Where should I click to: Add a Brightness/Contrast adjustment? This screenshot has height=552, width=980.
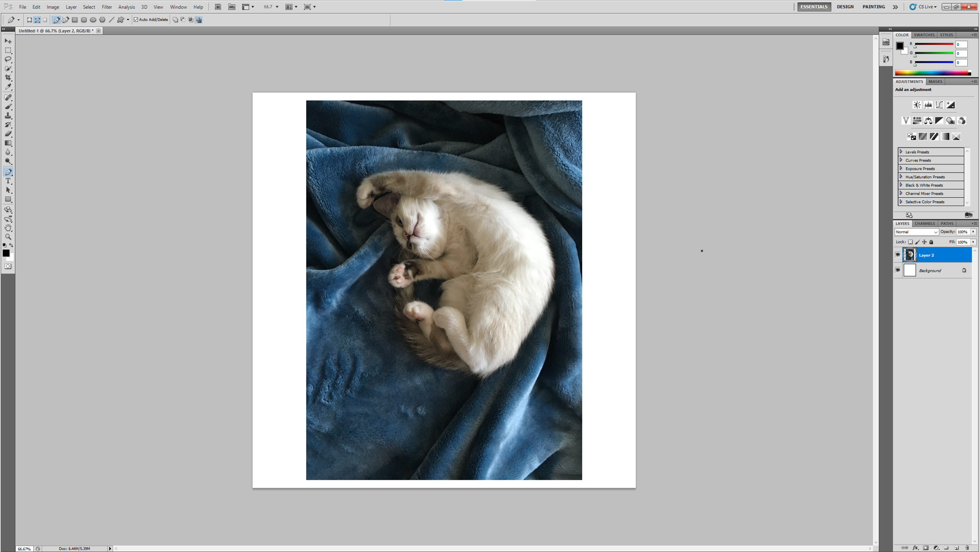pos(917,105)
